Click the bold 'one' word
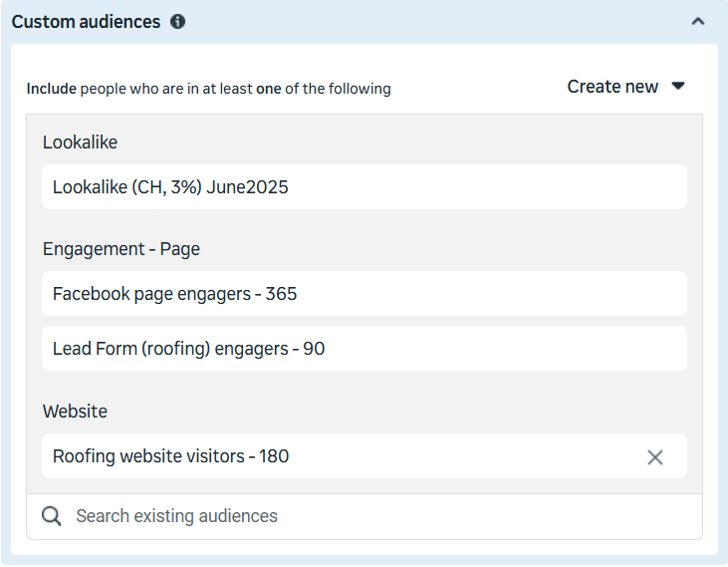This screenshot has width=728, height=567. tap(268, 89)
